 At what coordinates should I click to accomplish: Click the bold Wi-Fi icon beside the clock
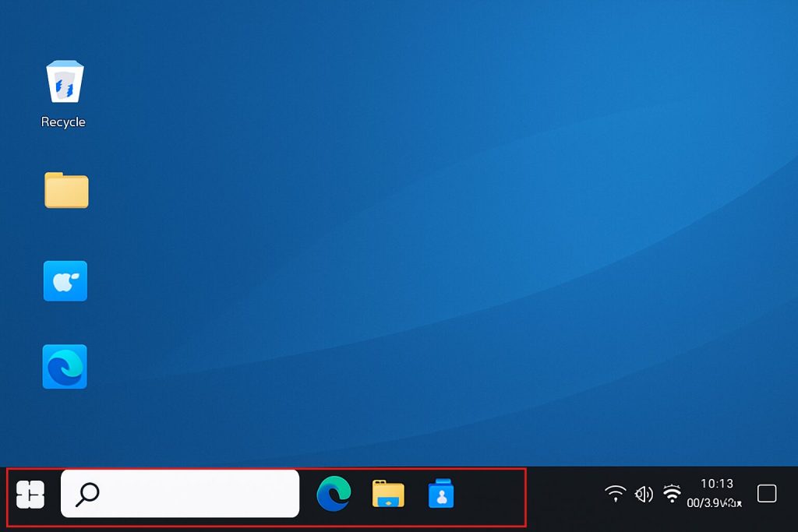(x=672, y=494)
